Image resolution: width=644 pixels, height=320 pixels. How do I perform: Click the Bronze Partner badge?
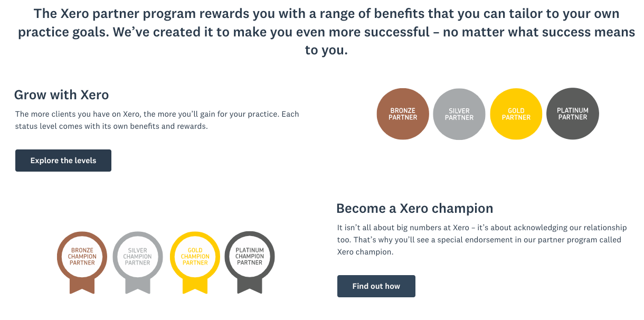403,114
